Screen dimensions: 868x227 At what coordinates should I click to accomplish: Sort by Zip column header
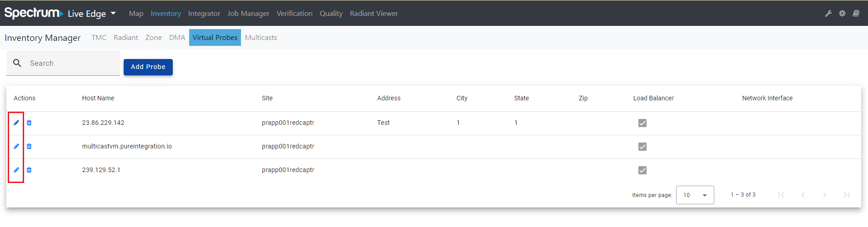click(583, 98)
